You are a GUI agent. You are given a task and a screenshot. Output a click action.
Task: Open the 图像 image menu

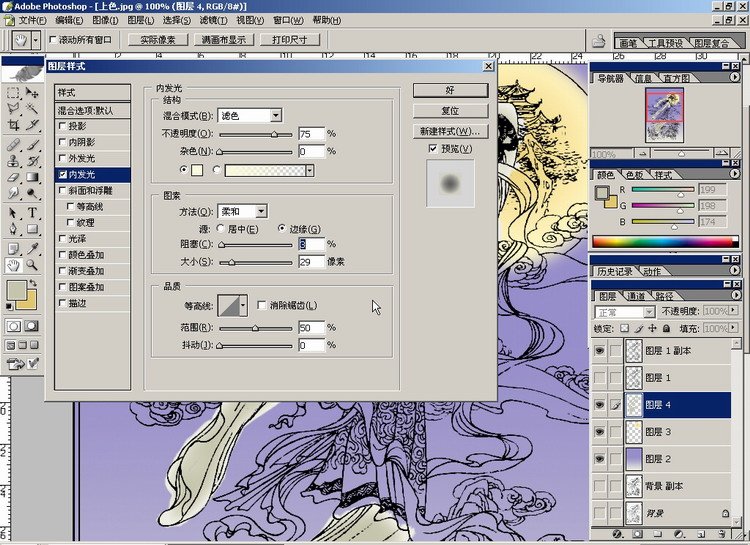click(x=105, y=20)
